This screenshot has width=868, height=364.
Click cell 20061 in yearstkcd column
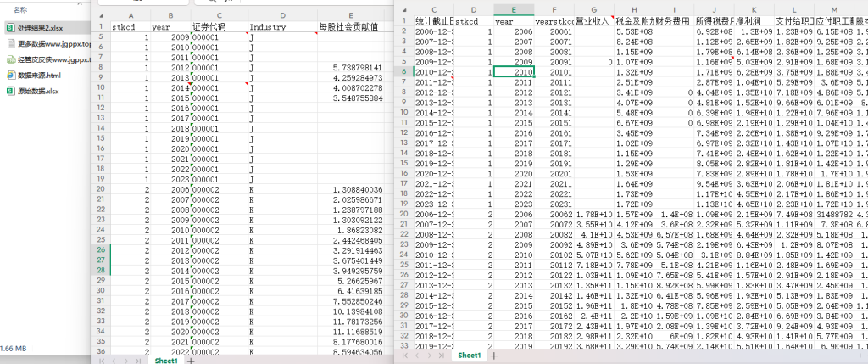coord(554,31)
